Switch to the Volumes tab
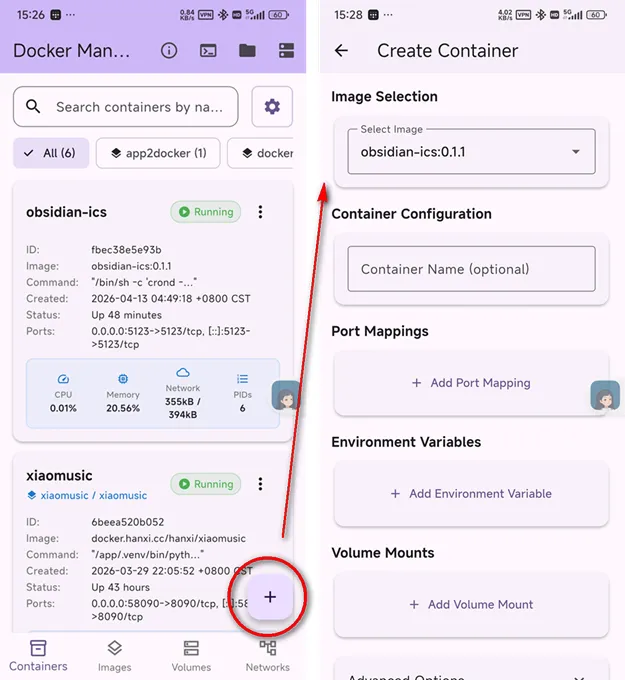 (x=191, y=656)
